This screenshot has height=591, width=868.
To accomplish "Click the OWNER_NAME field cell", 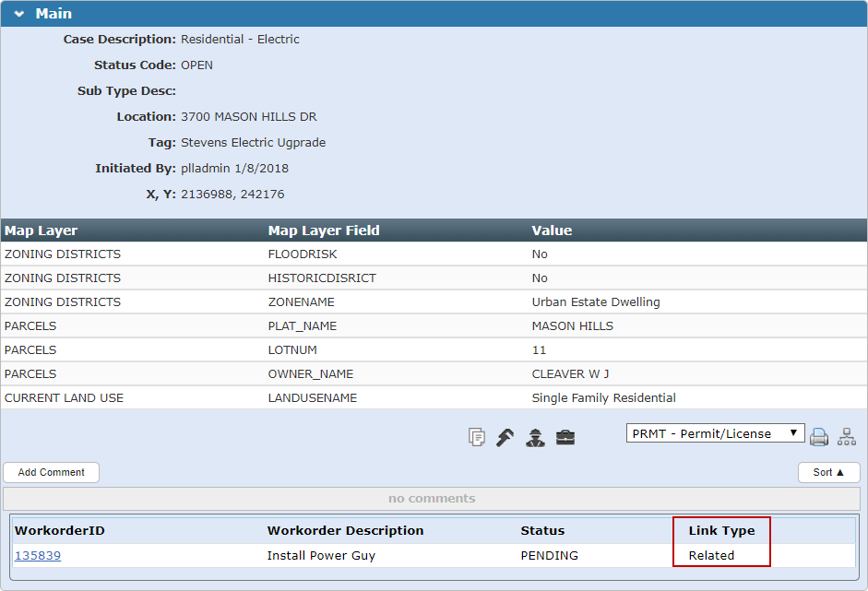I will click(311, 374).
